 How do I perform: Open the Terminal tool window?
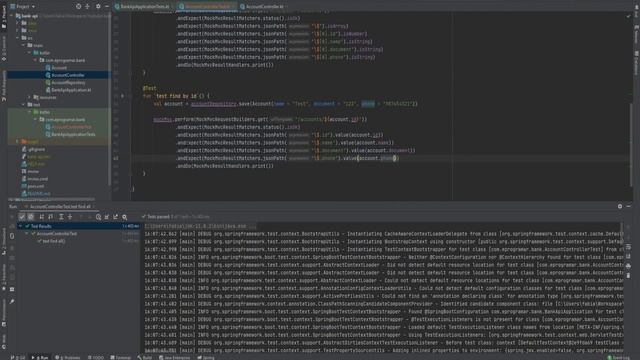pyautogui.click(x=120, y=357)
